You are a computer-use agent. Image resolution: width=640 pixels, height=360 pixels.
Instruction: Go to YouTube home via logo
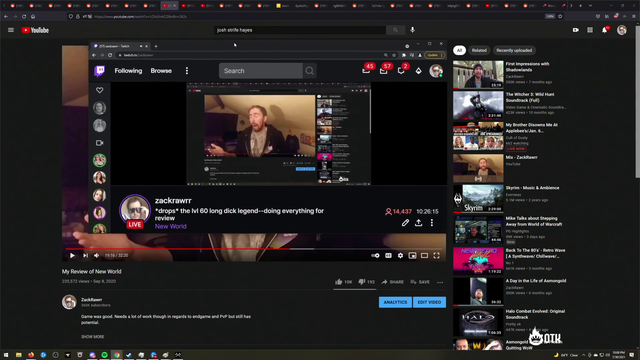(x=35, y=30)
